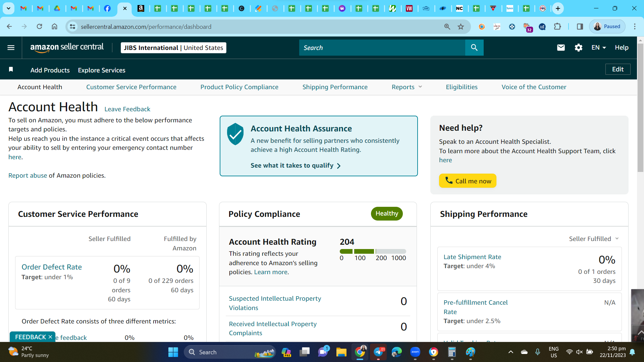Open Calculator from the taskbar
This screenshot has height=362, width=644.
(x=452, y=352)
